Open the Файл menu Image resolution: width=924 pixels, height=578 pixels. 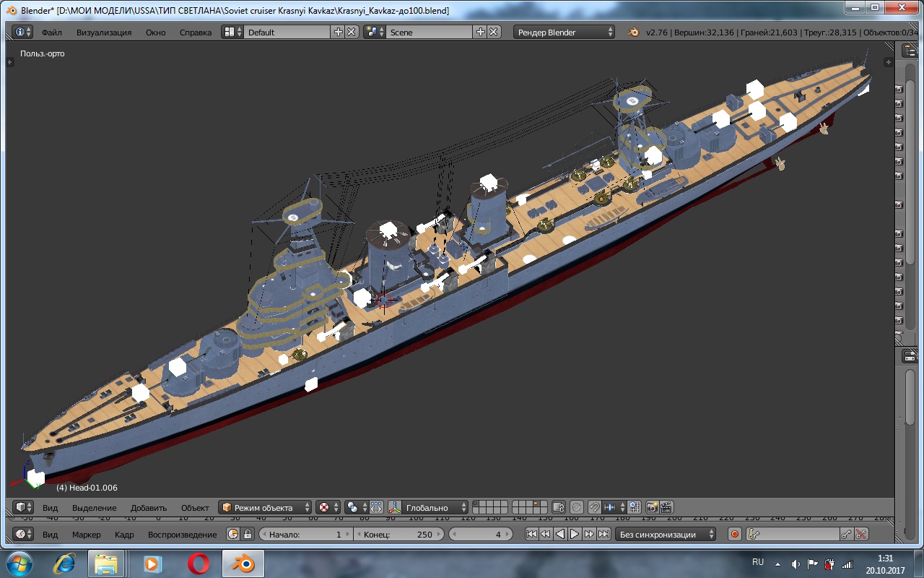(51, 33)
